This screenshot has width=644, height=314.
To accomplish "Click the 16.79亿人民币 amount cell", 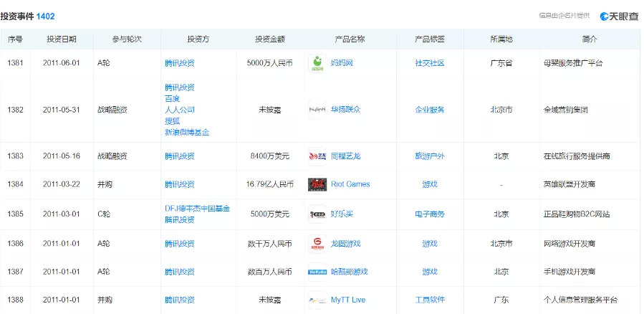I will coord(270,184).
